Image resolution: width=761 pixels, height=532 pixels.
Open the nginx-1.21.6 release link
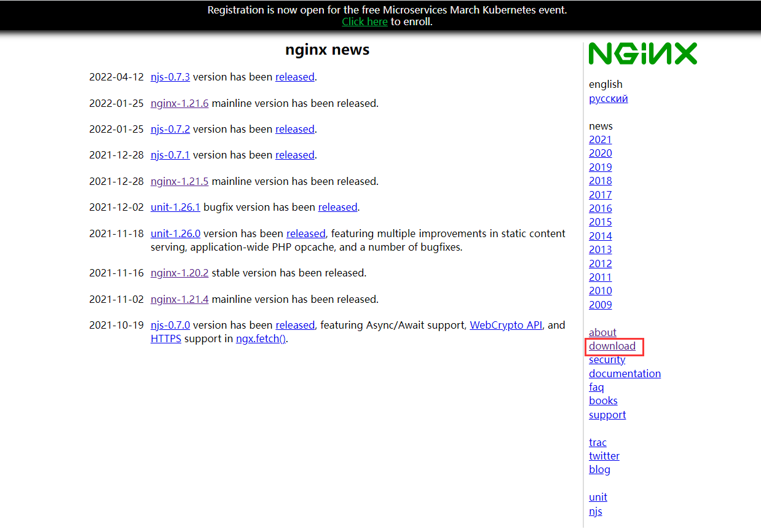pos(179,103)
